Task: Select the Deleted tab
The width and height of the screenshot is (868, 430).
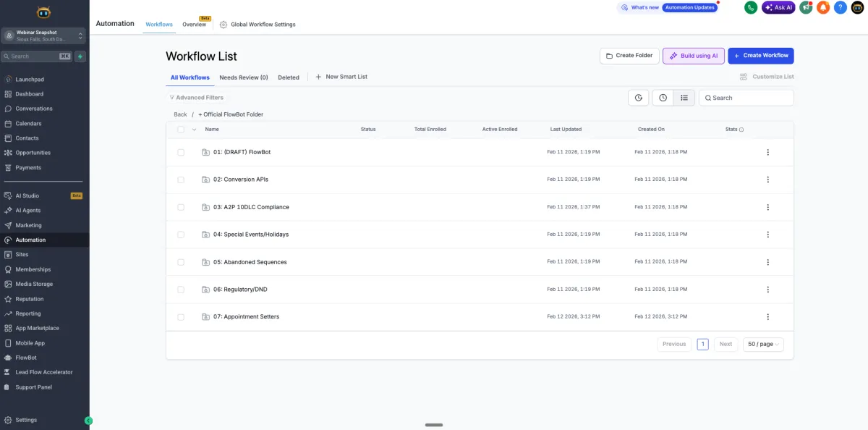Action: coord(289,77)
